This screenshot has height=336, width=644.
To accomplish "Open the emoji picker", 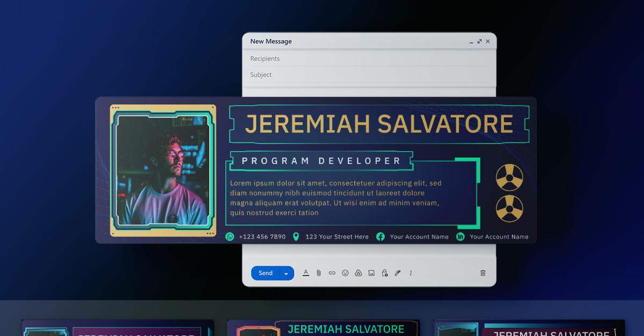I will click(345, 273).
